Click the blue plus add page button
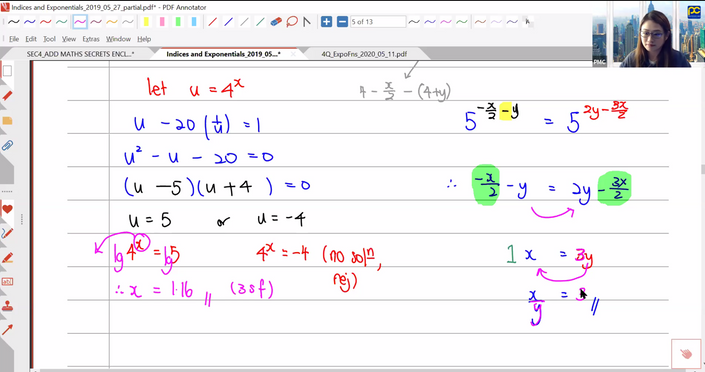The width and height of the screenshot is (705, 372). click(326, 22)
